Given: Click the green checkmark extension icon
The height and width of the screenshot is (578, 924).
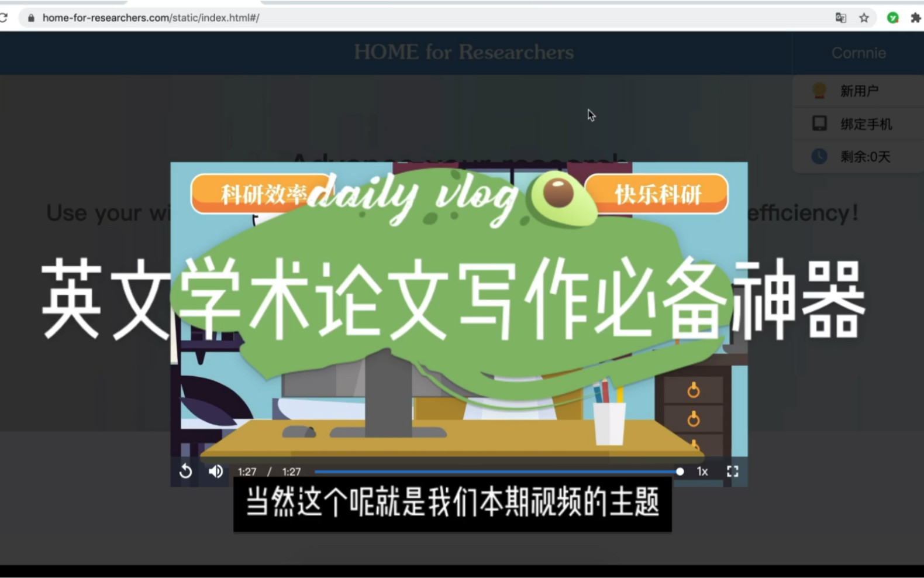Looking at the screenshot, I should 892,18.
